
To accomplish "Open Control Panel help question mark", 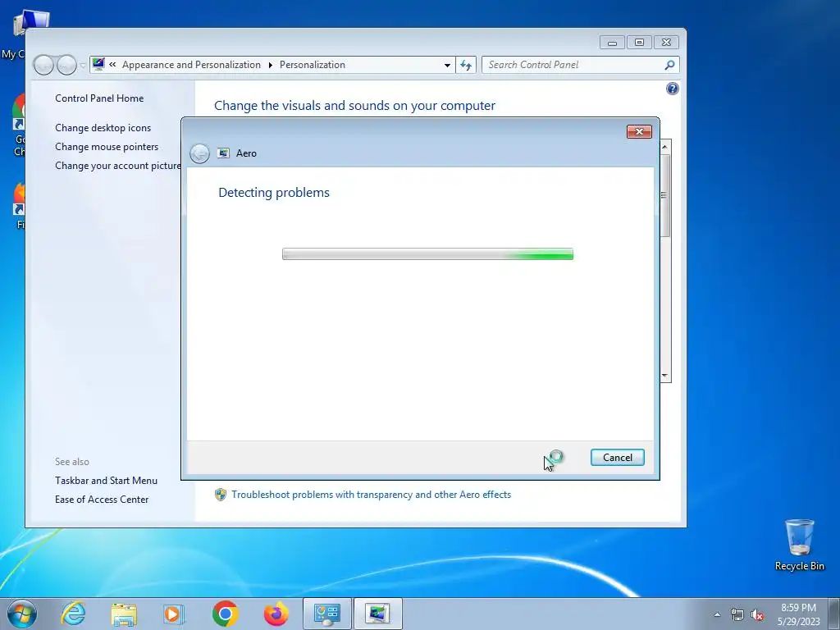I will (673, 89).
